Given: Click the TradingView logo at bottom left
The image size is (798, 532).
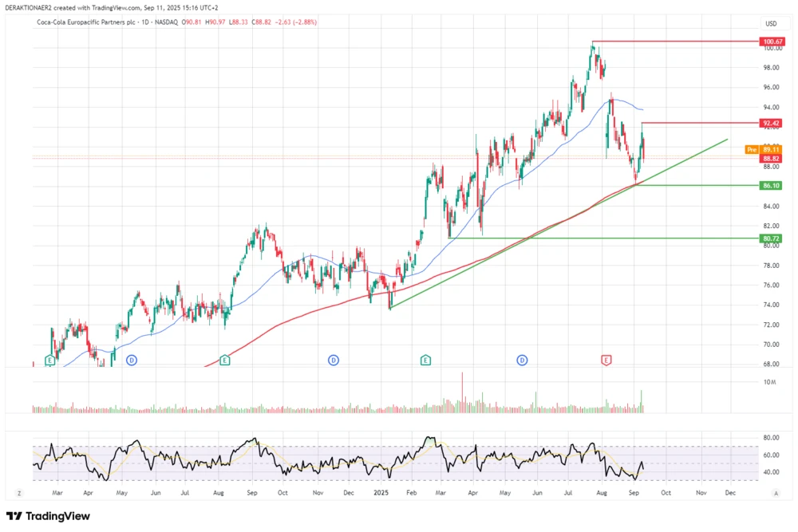Looking at the screenshot, I should [x=49, y=517].
